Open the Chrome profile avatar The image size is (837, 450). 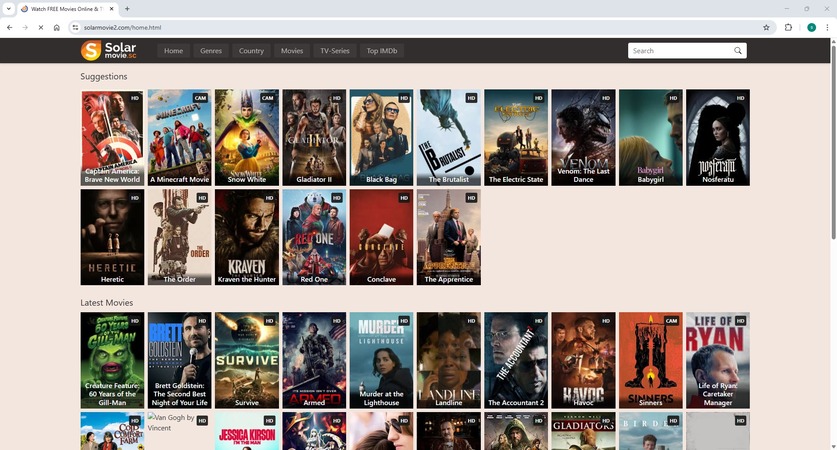click(811, 27)
